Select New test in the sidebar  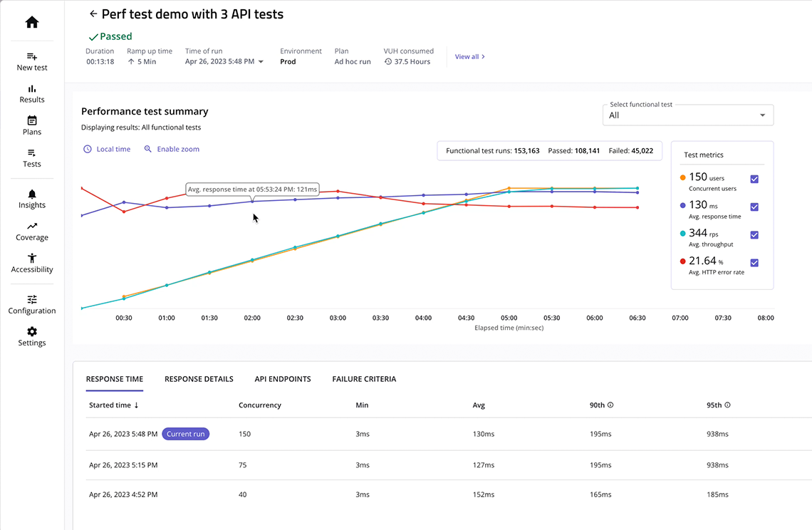coord(31,61)
